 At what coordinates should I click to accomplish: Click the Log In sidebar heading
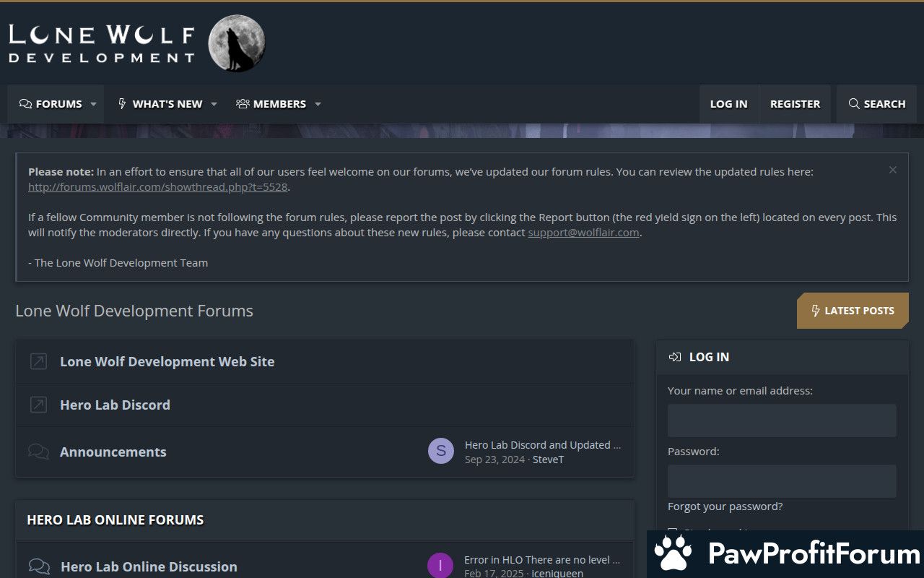click(709, 357)
